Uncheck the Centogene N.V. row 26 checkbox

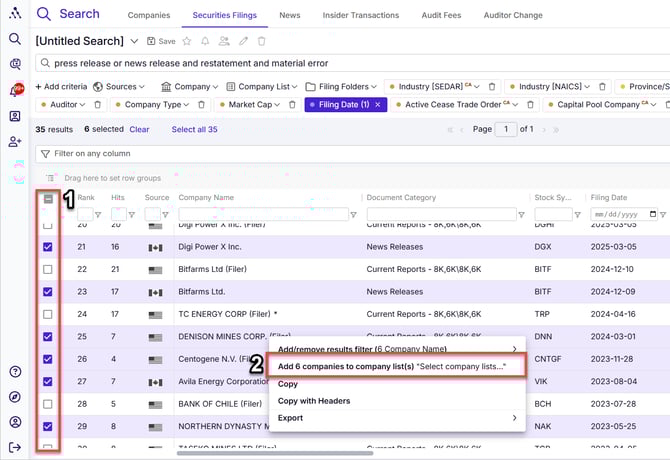point(48,359)
